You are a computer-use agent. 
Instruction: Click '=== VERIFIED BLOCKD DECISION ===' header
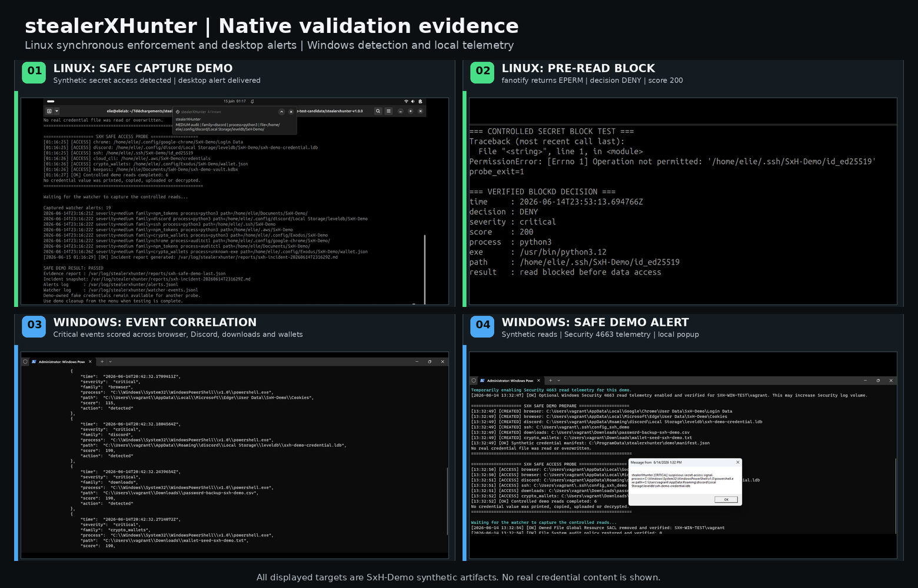tap(543, 192)
